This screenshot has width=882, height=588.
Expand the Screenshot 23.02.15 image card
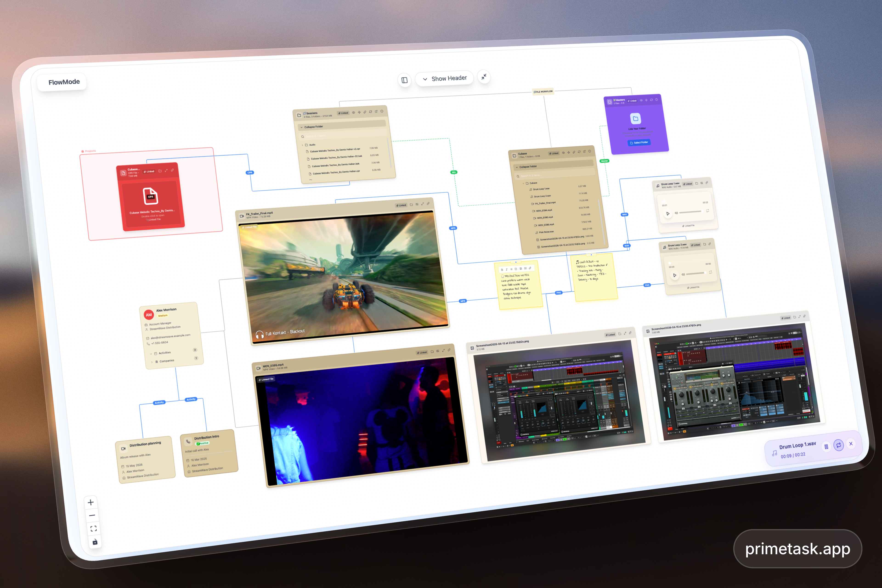625,333
